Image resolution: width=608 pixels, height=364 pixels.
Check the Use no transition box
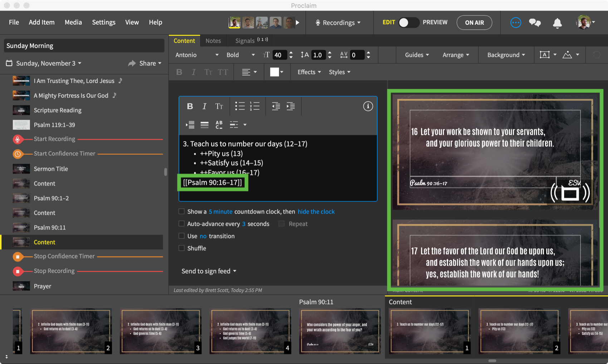click(182, 236)
